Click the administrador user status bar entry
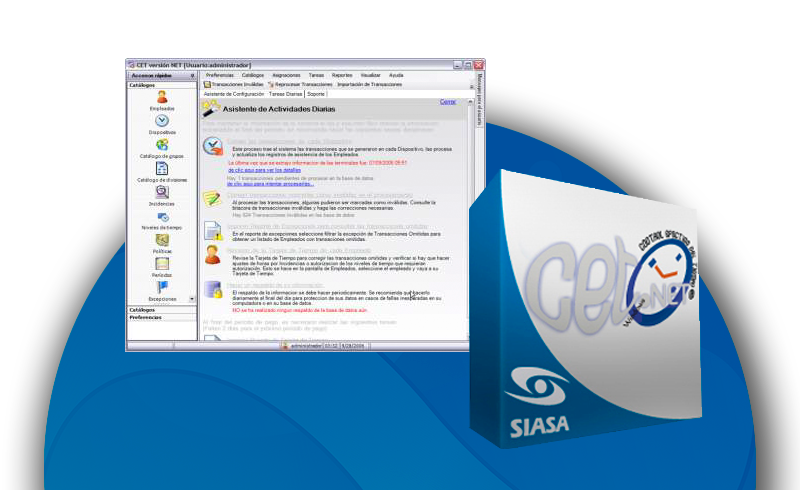 tap(302, 346)
